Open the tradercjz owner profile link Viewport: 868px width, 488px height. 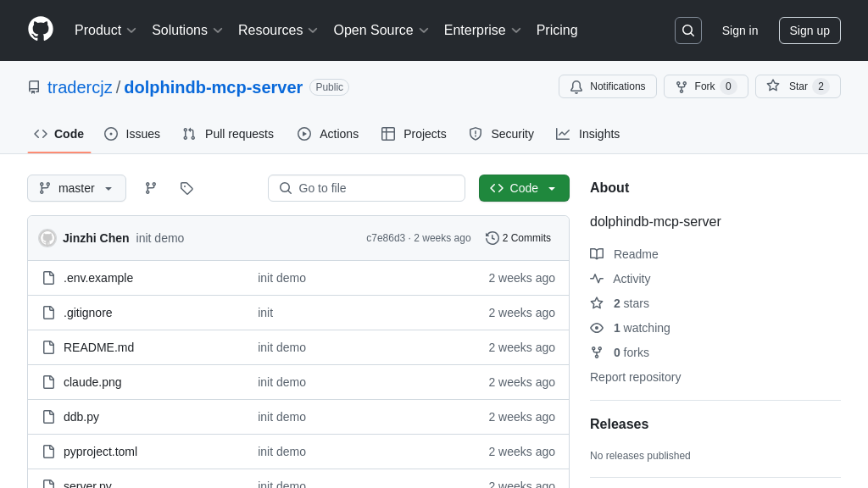point(80,87)
